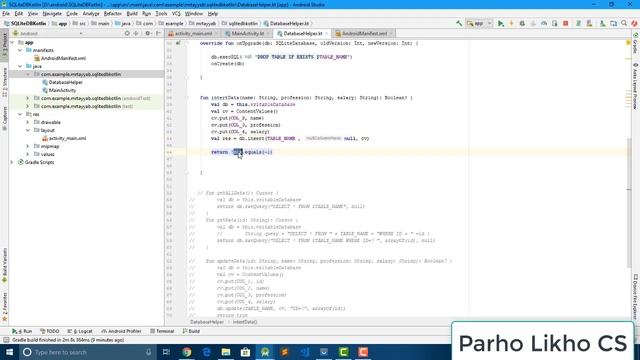The width and height of the screenshot is (640, 360).
Task: Open the Edit menu
Action: point(18,13)
